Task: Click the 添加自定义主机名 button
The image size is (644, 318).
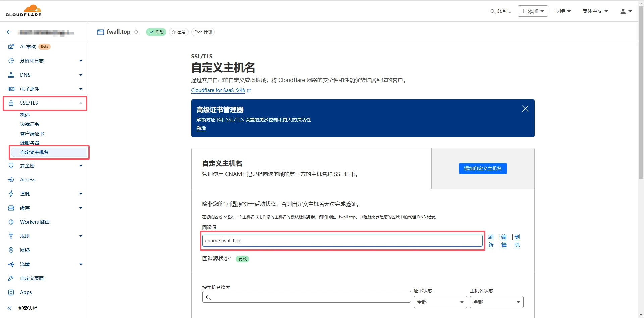Action: (x=483, y=168)
